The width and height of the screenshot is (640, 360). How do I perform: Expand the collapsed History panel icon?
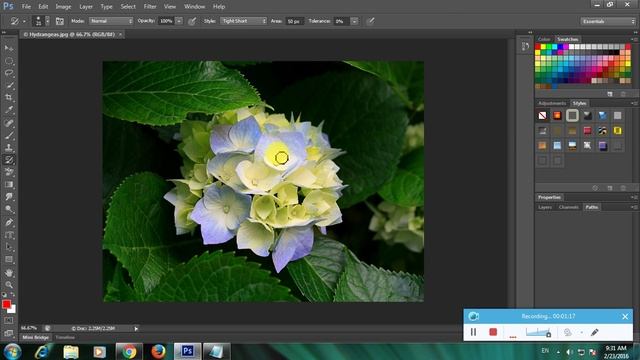click(x=525, y=47)
